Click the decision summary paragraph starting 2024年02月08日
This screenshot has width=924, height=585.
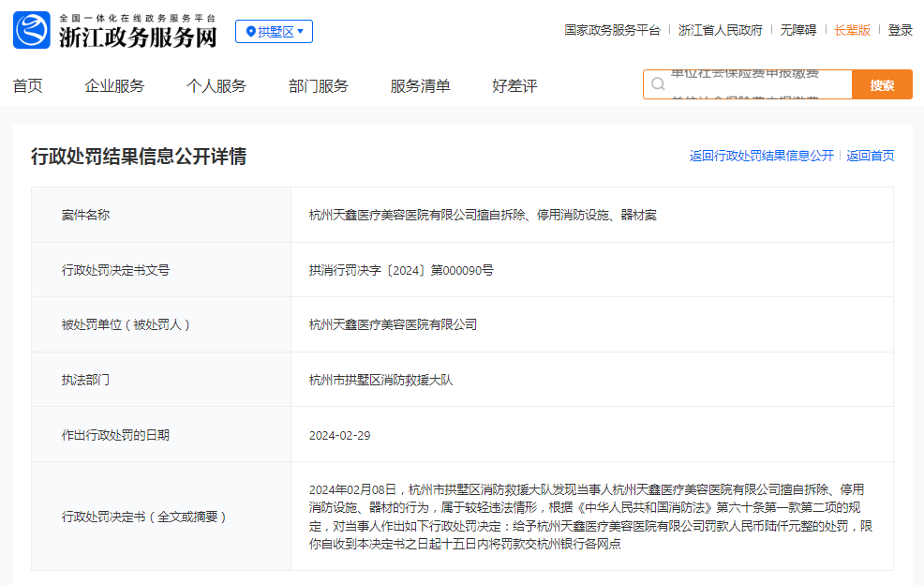coord(590,517)
